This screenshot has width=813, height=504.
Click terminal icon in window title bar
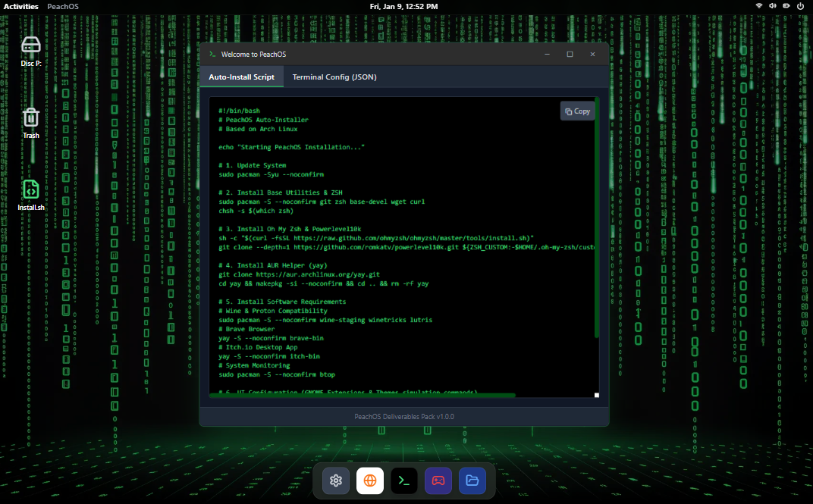click(212, 54)
